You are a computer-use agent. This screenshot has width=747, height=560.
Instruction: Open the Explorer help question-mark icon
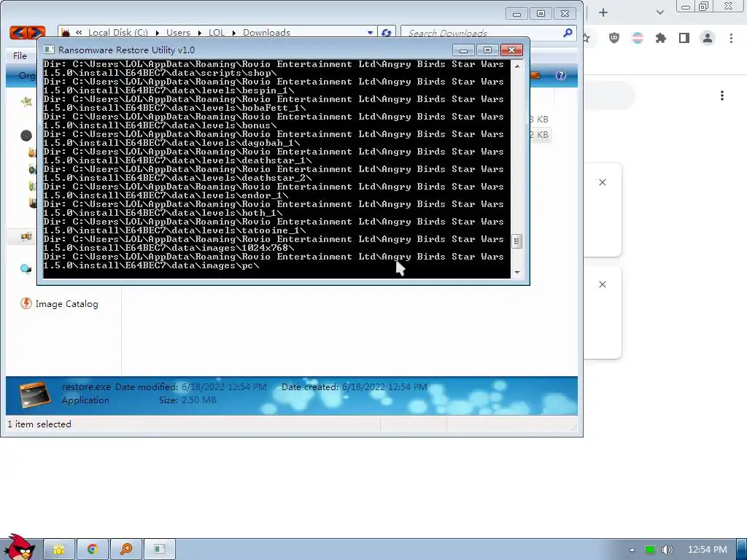[x=561, y=75]
